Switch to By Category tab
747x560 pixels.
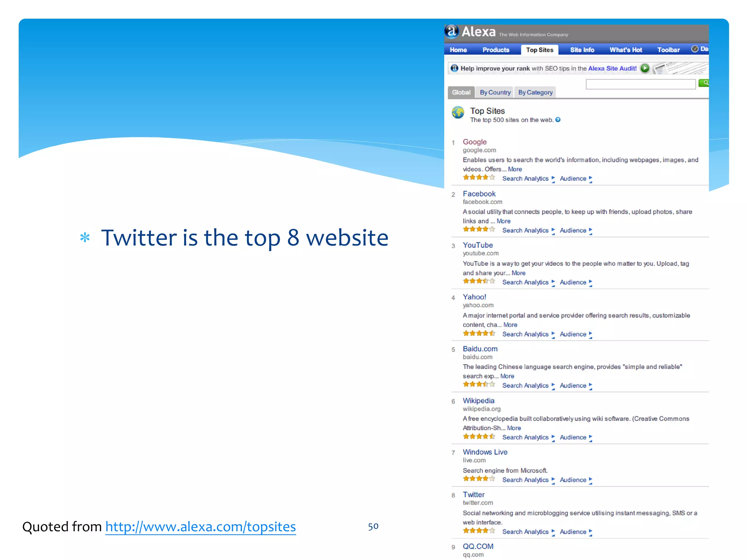(535, 93)
